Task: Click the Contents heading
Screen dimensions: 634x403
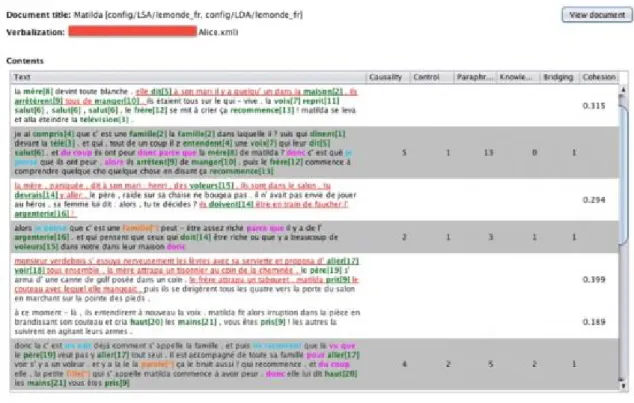Action: [25, 61]
